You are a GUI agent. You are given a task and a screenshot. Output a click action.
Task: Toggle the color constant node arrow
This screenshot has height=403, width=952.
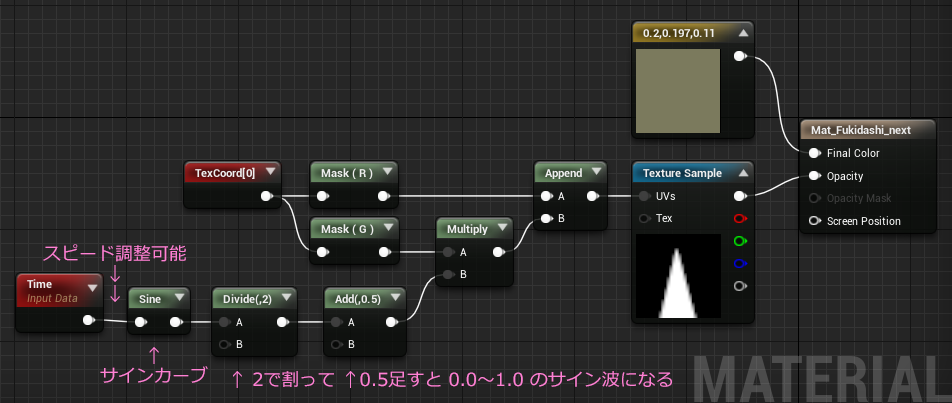click(x=744, y=32)
